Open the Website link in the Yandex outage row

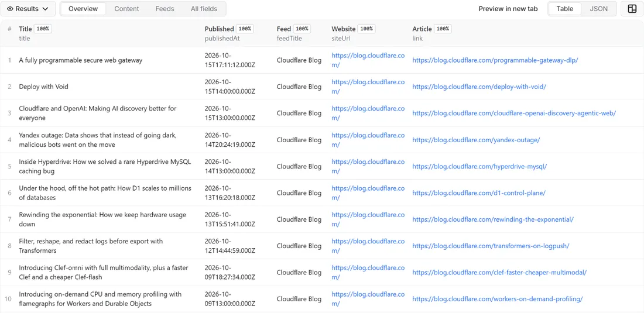(368, 140)
